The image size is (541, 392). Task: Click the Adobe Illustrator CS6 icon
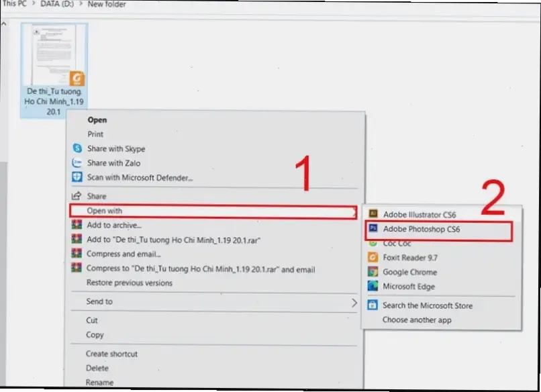click(372, 215)
